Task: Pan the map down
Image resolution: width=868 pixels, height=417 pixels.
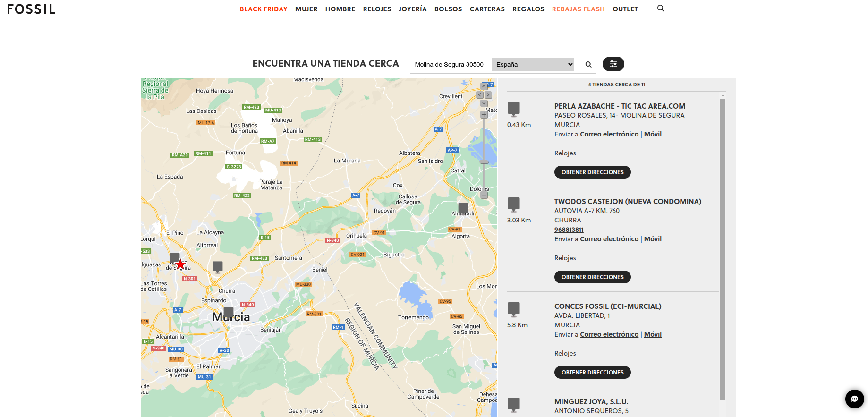Action: [x=484, y=103]
